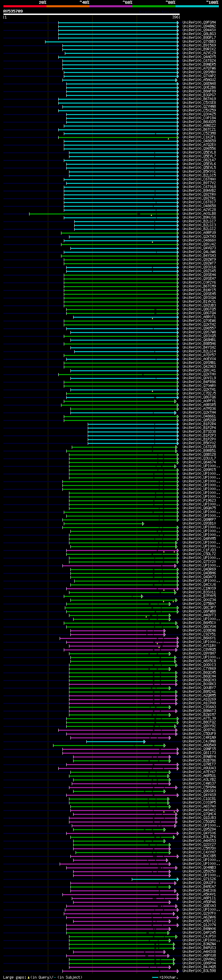Click the short cyan bar for UniRef100_Q71S26
Viewport: 222px width, 980px height.
point(155,879)
